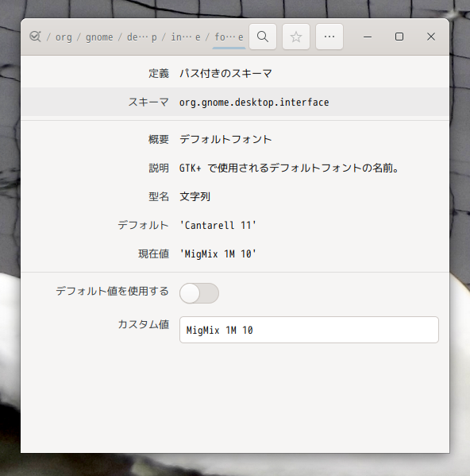Maximize the dconf editor window
This screenshot has width=470, height=476.
tap(399, 37)
